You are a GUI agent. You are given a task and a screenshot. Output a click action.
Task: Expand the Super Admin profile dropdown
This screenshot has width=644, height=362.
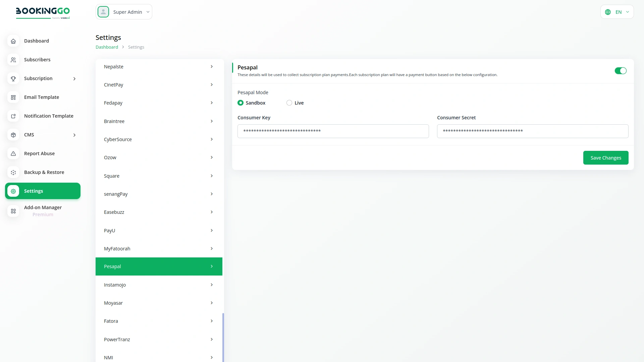click(x=148, y=12)
